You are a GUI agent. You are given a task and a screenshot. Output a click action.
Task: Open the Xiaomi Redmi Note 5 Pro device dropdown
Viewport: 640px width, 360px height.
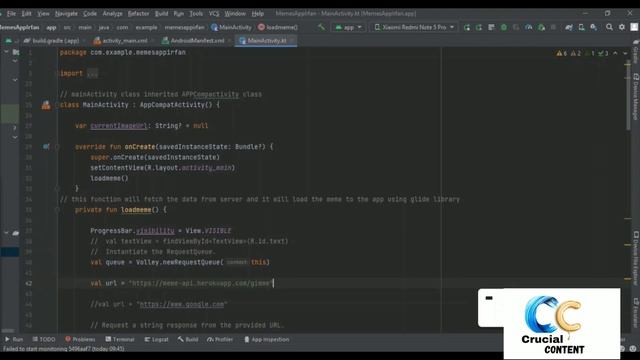414,27
